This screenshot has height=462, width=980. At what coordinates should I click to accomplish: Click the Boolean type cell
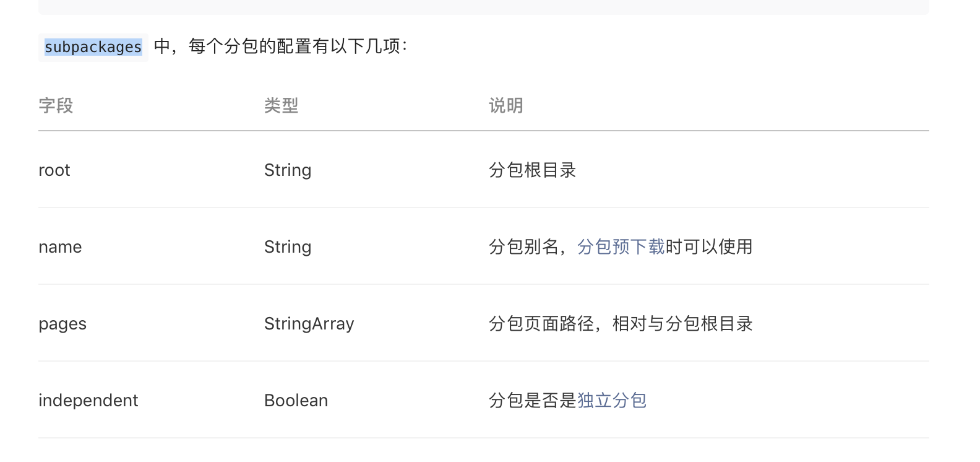coord(296,400)
